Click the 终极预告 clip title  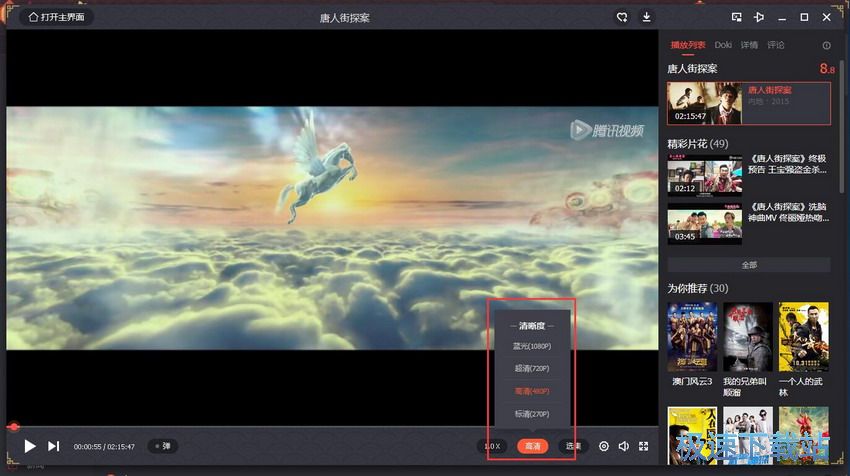click(788, 164)
